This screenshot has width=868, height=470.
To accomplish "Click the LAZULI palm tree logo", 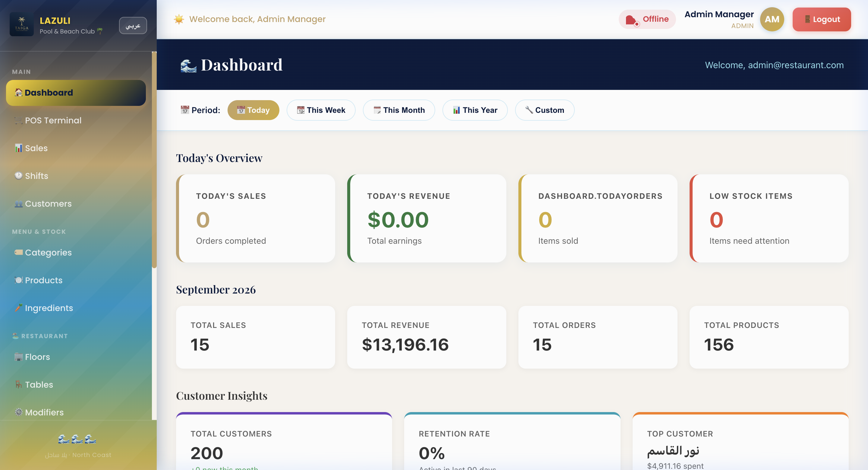I will 22,25.
